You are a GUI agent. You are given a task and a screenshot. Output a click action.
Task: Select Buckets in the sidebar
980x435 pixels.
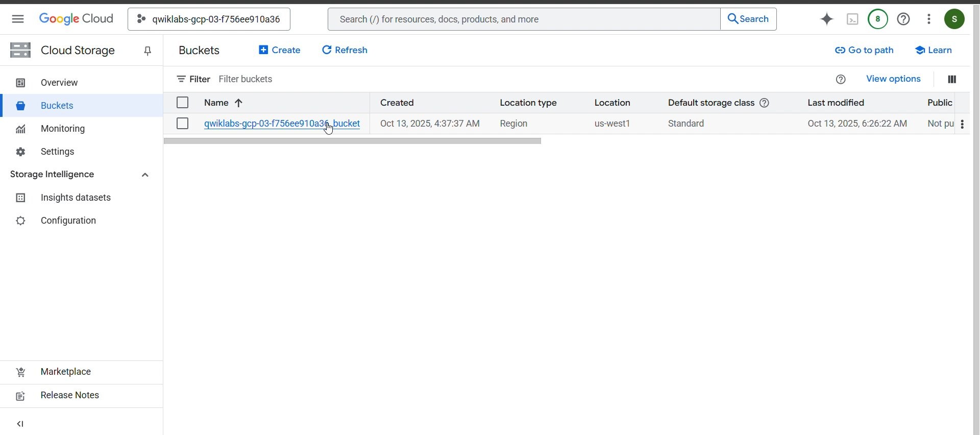[x=82, y=106]
